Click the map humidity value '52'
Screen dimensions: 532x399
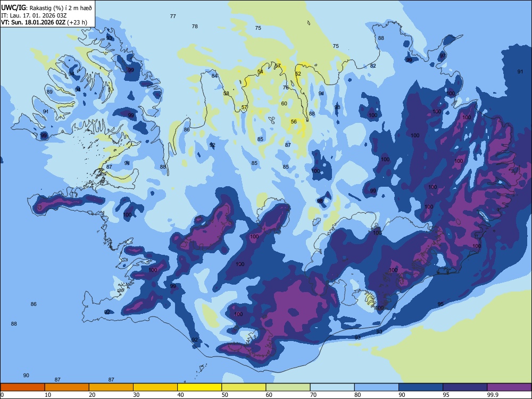click(x=298, y=73)
